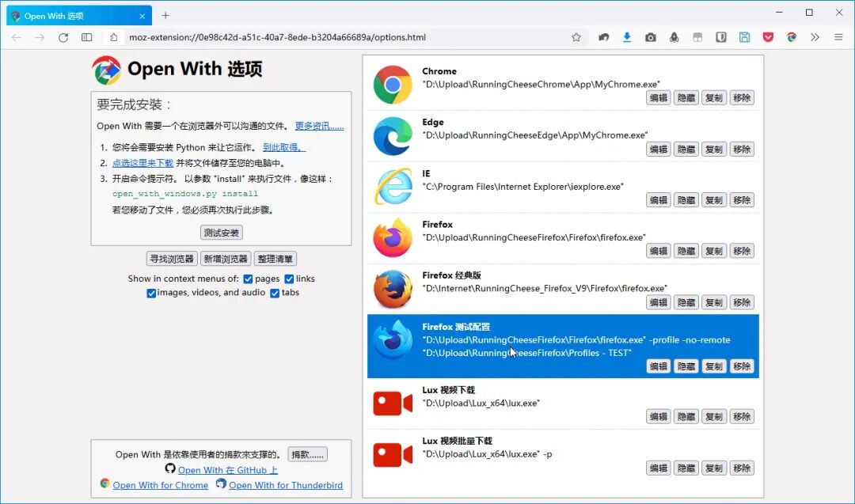Image resolution: width=855 pixels, height=504 pixels.
Task: Click 编辑 for Firefox 经典版 entry
Action: (659, 302)
